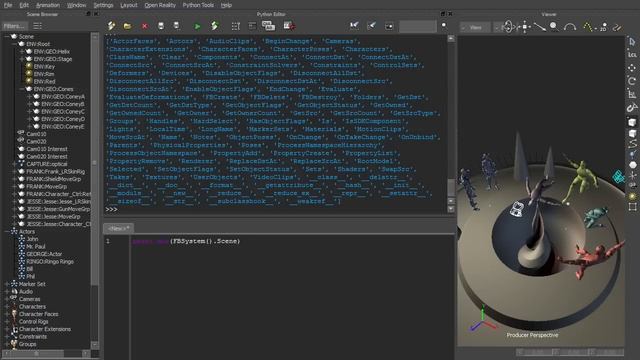Image resolution: width=640 pixels, height=360 pixels.
Task: Click the find and replace icon
Action: 268,26
